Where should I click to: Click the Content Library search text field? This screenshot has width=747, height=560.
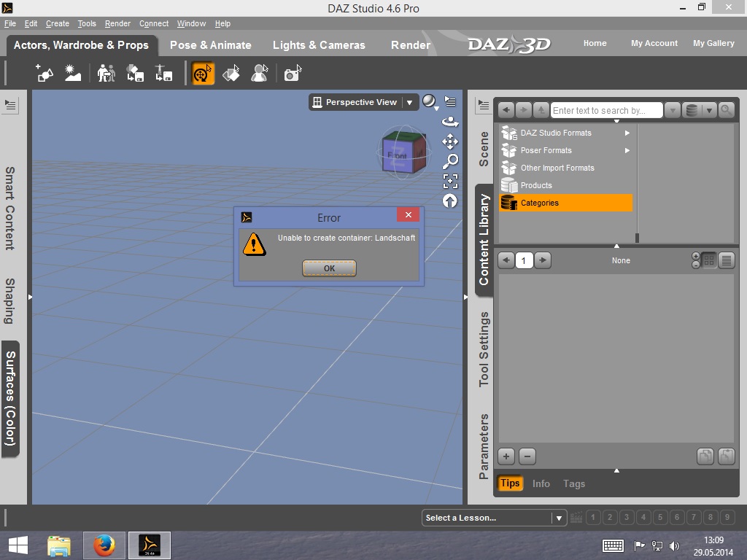point(606,111)
